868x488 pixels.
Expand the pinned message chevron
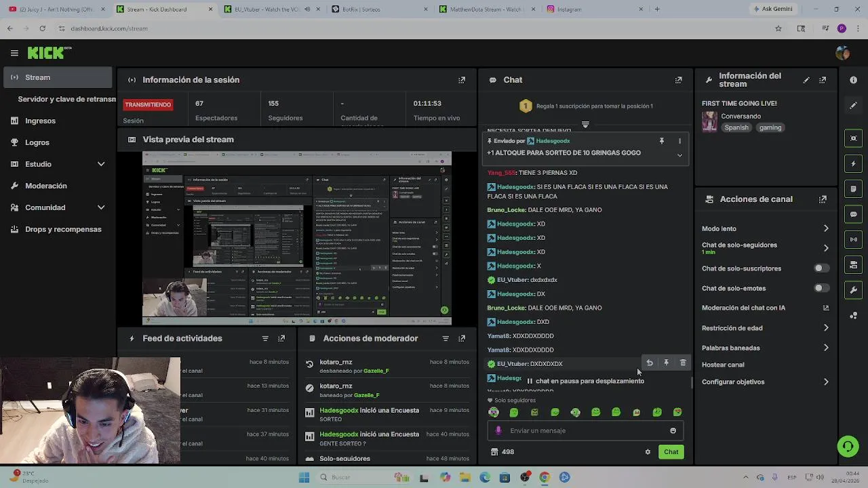pos(679,155)
